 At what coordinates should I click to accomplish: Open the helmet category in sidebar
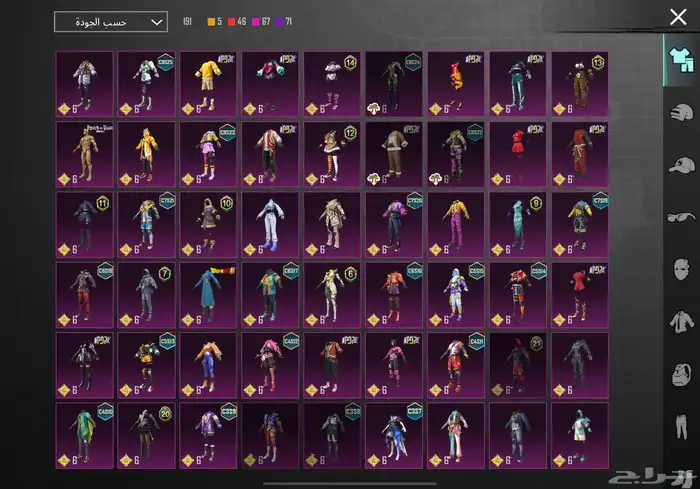(679, 111)
